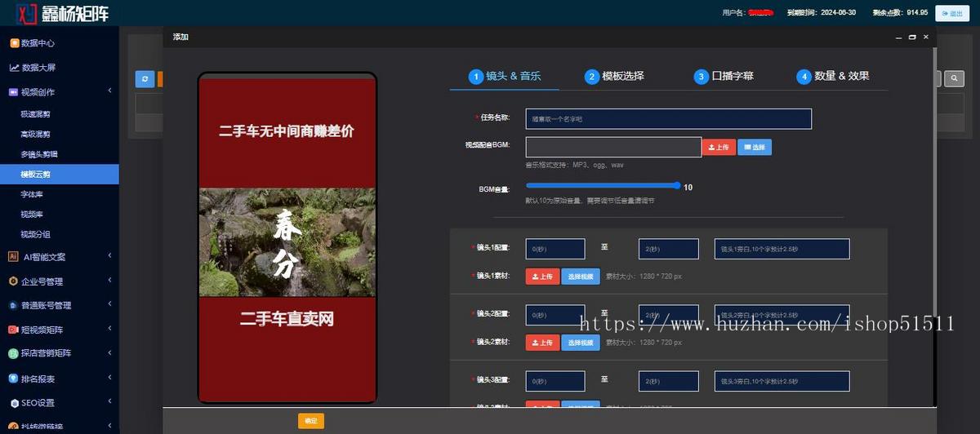980x434 pixels.
Task: Open step 4 数量 & 效果 tab
Action: 832,77
